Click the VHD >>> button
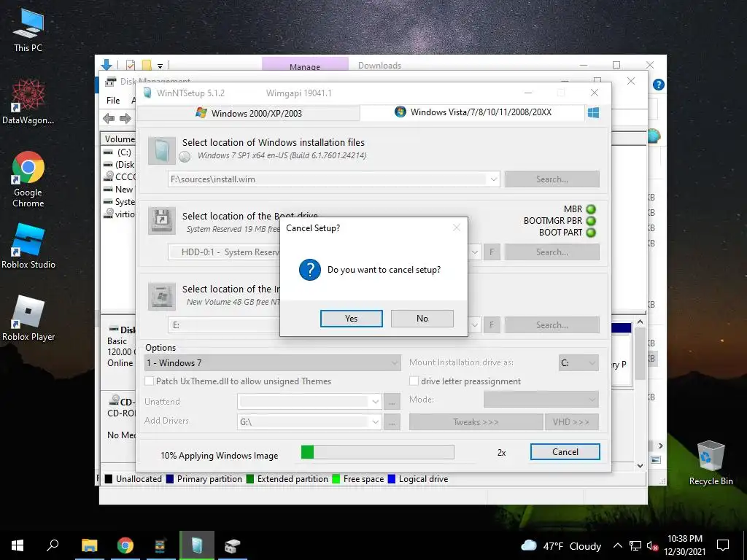747x560 pixels. [571, 422]
